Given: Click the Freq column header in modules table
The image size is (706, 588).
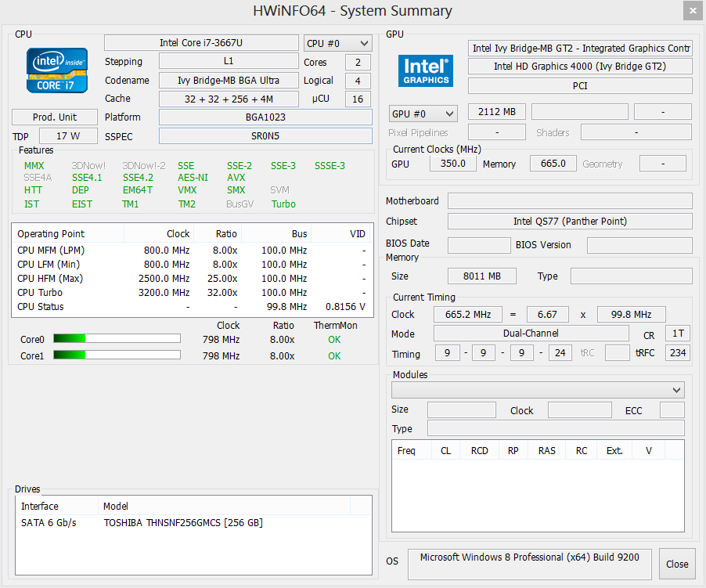Looking at the screenshot, I should pyautogui.click(x=406, y=451).
